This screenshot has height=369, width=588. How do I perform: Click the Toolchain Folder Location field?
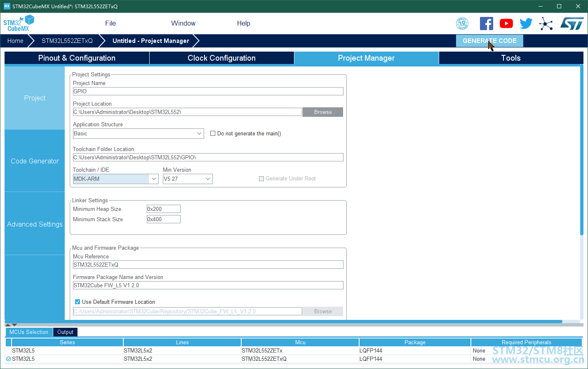(208, 158)
